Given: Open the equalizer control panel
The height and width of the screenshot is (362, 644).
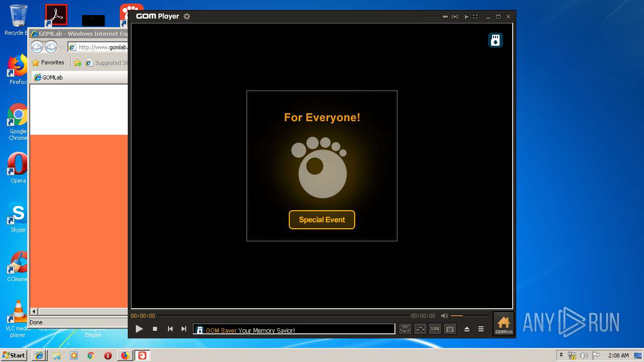Looking at the screenshot, I should 420,329.
